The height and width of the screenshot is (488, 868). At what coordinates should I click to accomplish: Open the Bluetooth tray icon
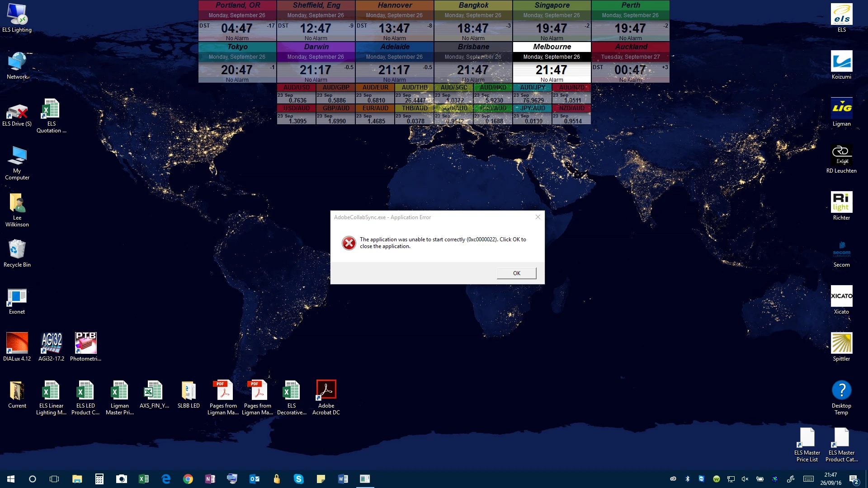tap(688, 479)
